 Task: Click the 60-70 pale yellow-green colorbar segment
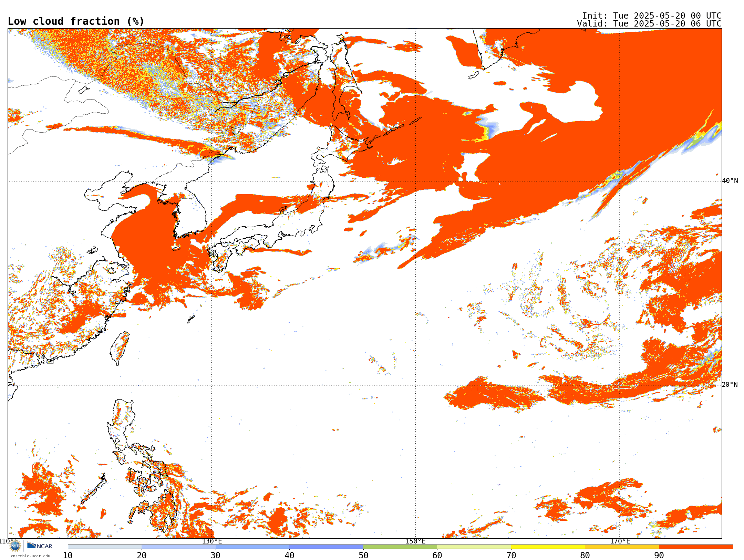[474, 547]
